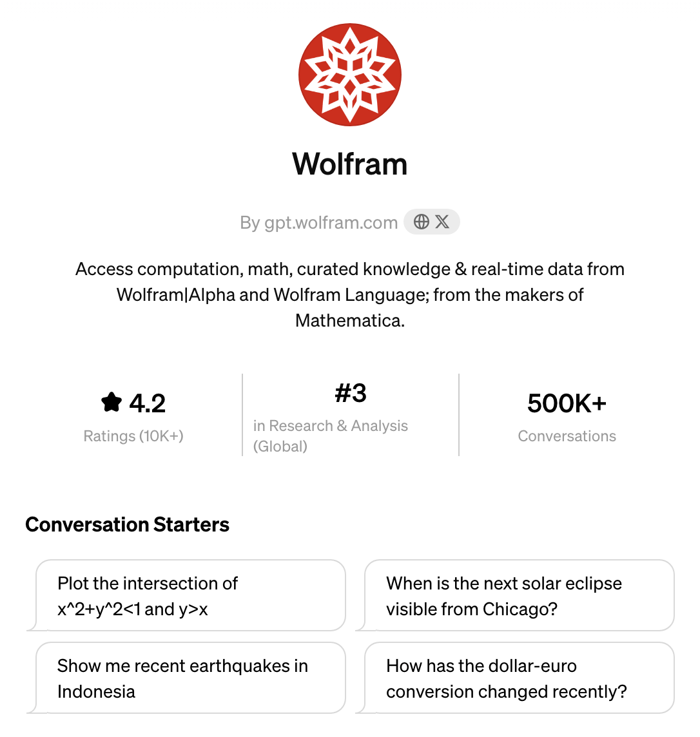Click the (Global) ranking scope text
This screenshot has height=737, width=700.
tap(280, 446)
